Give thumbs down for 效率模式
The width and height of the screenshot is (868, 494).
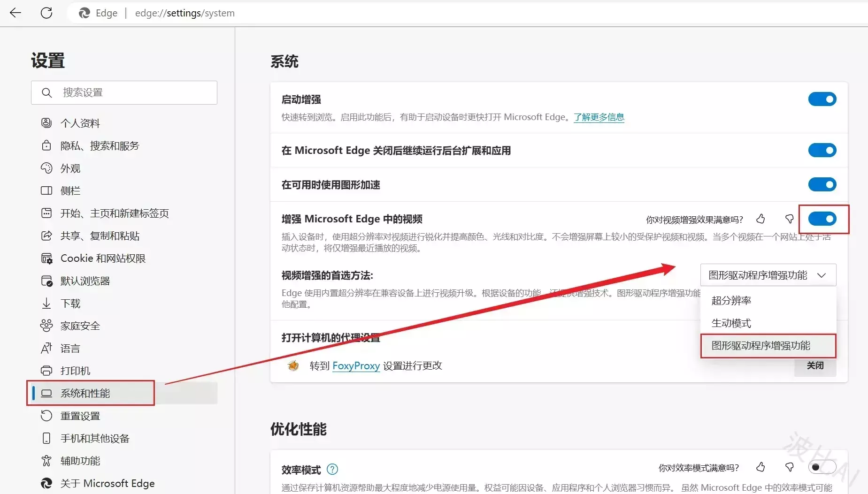coord(790,467)
